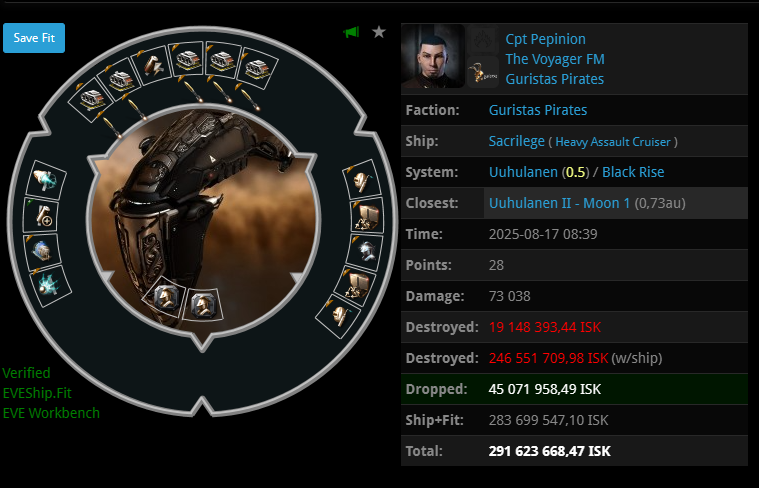Open the Black Rise region link
Image resolution: width=759 pixels, height=488 pixels.
point(633,172)
